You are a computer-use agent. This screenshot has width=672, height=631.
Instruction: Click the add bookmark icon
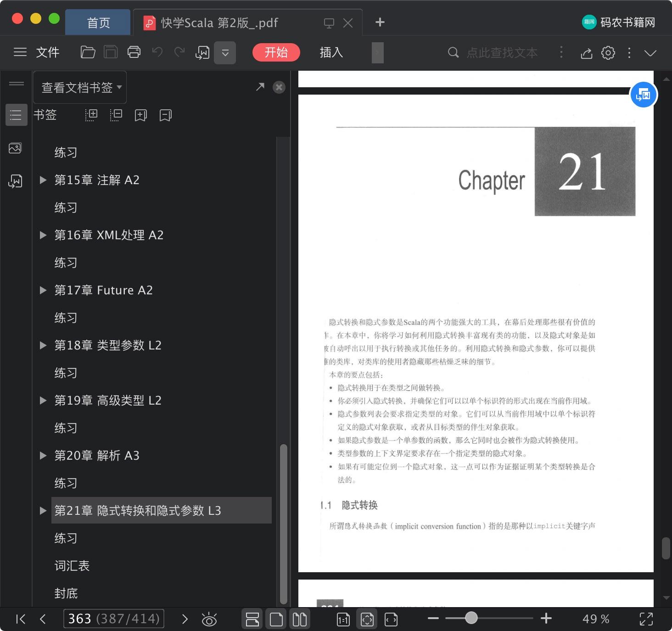click(x=141, y=115)
